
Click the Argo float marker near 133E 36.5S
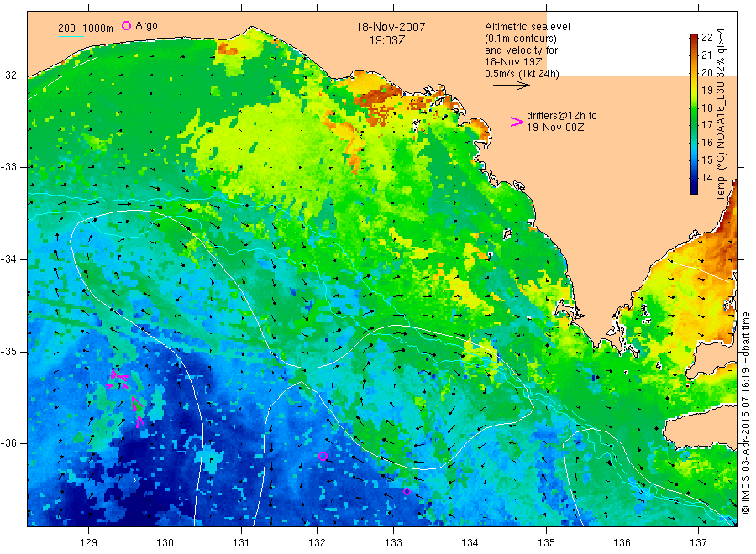click(407, 491)
